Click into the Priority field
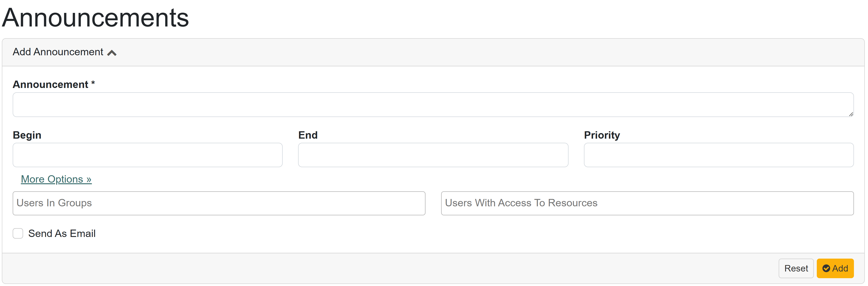868x286 pixels. [718, 155]
